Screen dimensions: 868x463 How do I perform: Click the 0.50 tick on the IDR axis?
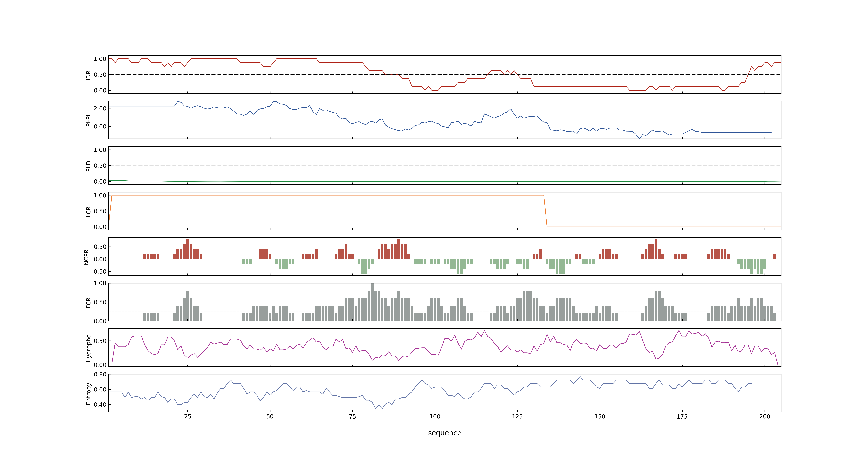coord(100,75)
